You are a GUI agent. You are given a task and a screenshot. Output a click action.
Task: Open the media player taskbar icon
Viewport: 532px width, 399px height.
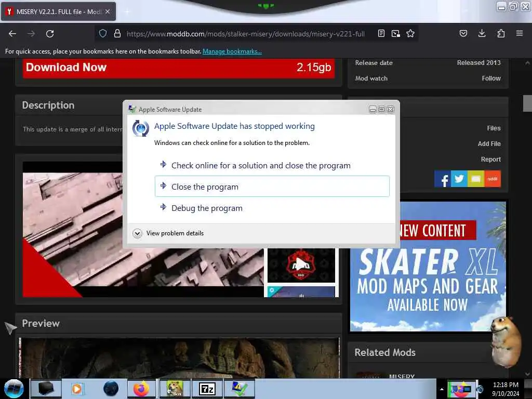(x=77, y=389)
